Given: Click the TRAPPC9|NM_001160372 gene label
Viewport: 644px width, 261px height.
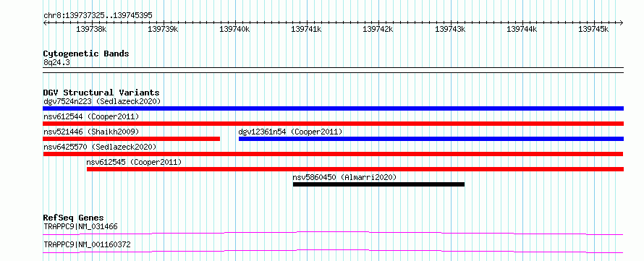Looking at the screenshot, I should pos(87,245).
